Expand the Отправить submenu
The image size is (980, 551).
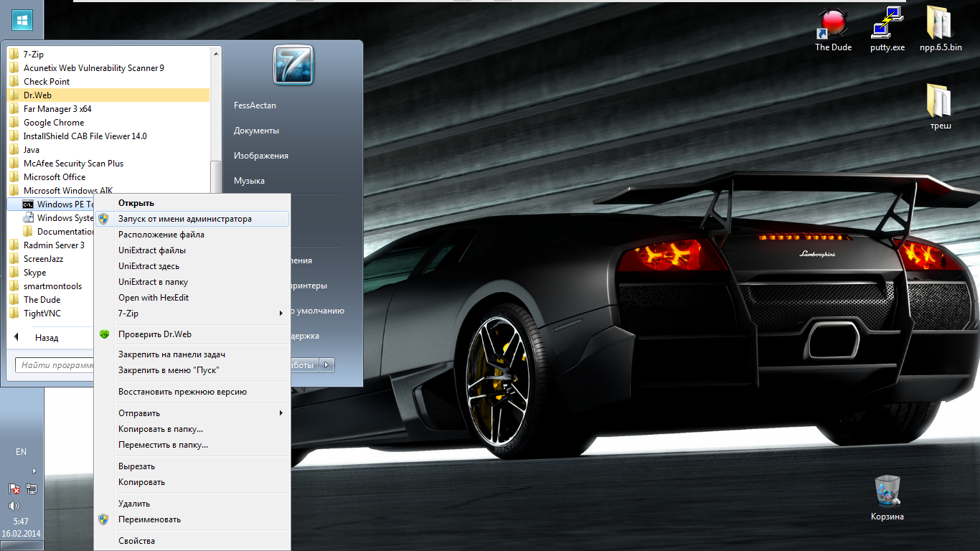pos(192,413)
